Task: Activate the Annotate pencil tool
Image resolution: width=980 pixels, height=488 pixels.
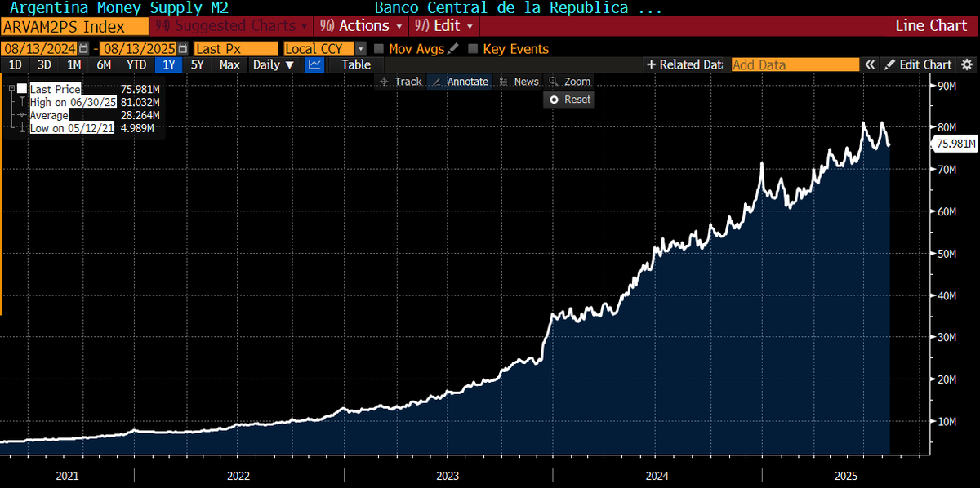Action: pos(459,81)
